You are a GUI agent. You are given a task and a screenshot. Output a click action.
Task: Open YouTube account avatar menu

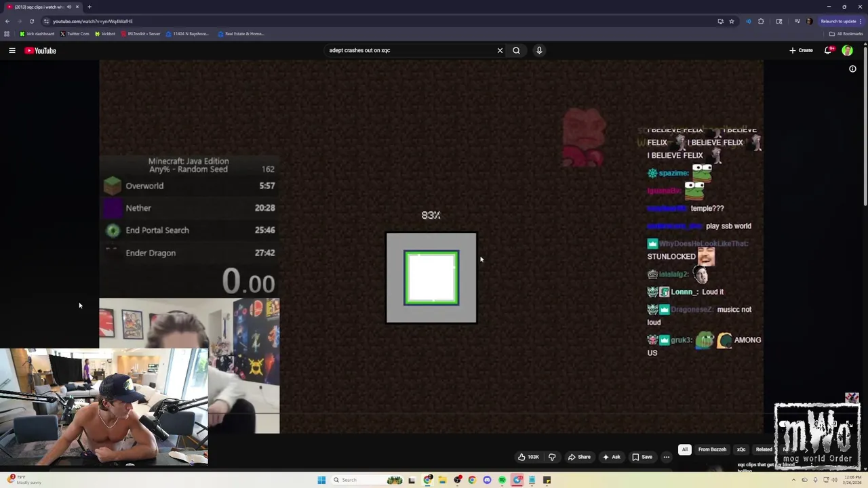tap(847, 50)
